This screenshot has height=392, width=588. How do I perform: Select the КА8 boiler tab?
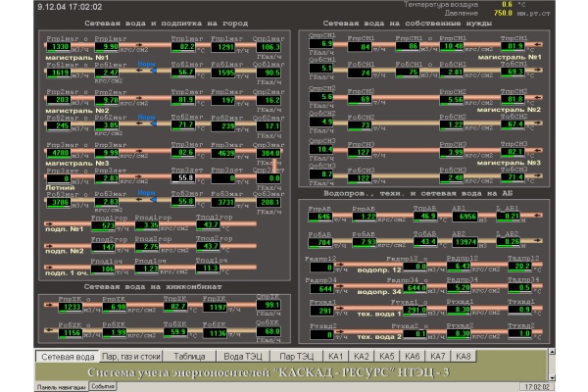pyautogui.click(x=464, y=356)
